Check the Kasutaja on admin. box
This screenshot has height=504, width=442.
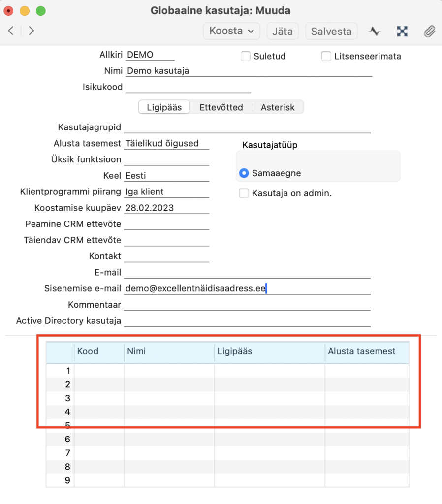244,193
